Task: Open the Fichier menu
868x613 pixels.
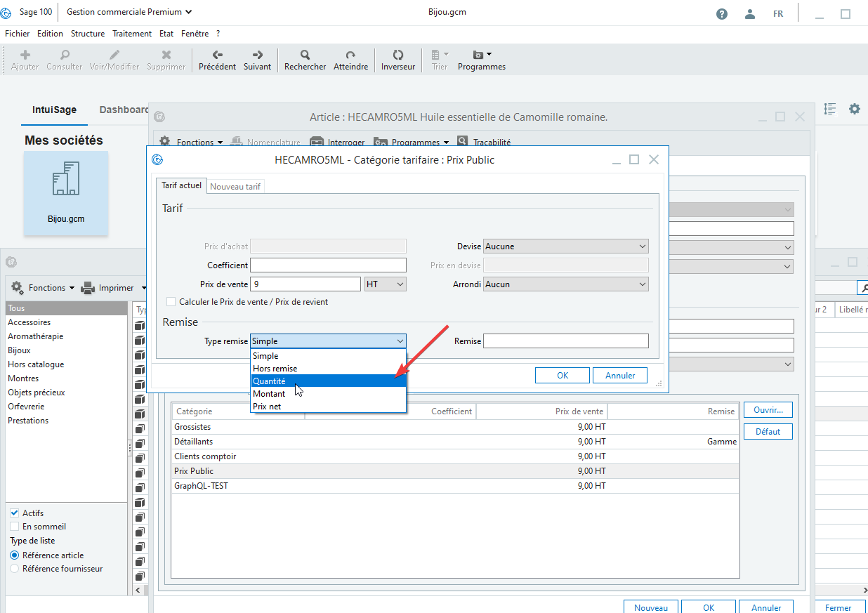Action: [x=18, y=34]
